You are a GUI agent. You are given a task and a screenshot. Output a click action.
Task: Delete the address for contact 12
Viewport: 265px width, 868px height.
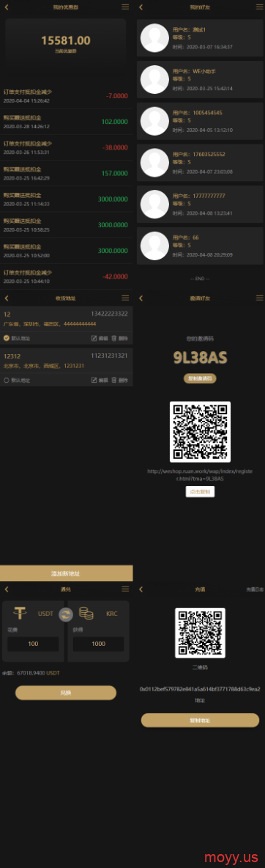(x=119, y=338)
